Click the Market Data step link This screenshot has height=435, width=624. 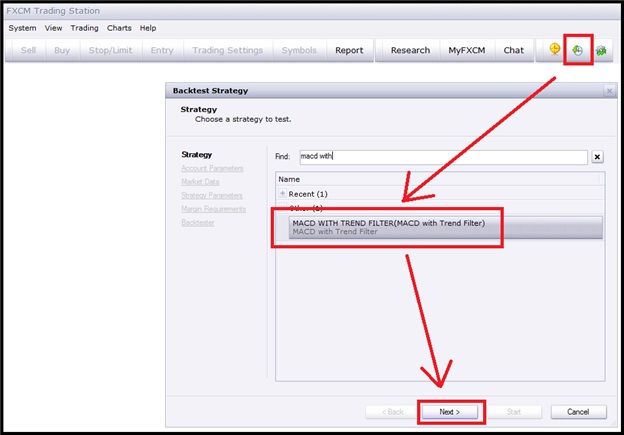tap(200, 182)
